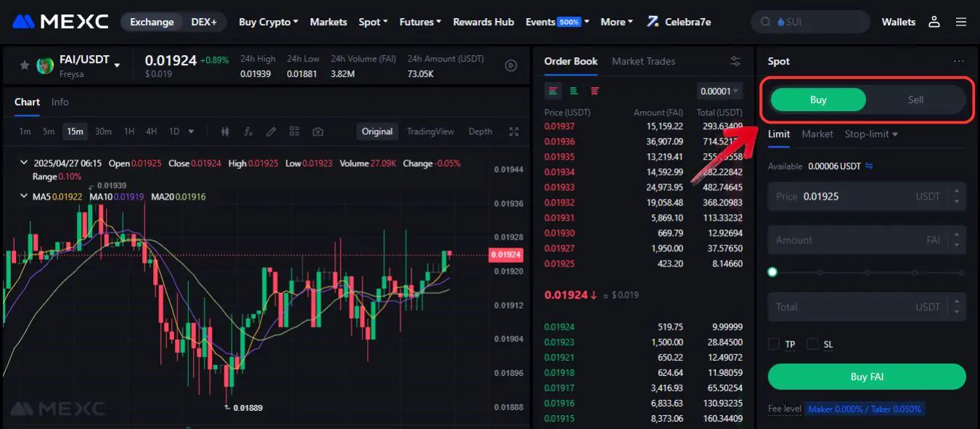
Task: Select the drawing pencil tool
Action: (271, 132)
